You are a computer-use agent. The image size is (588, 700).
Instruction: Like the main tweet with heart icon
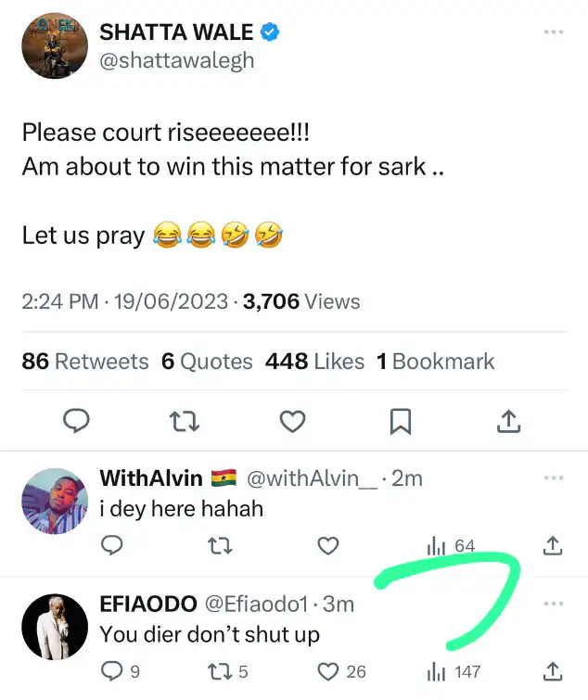coord(292,422)
